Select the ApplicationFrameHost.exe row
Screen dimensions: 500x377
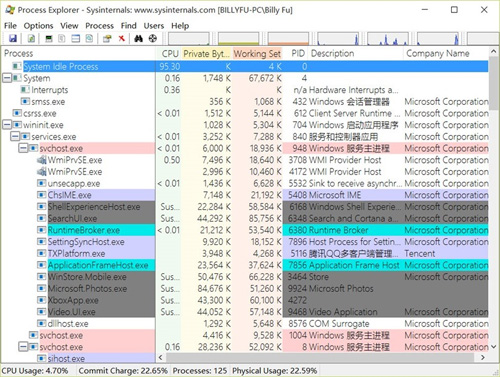(x=245, y=265)
